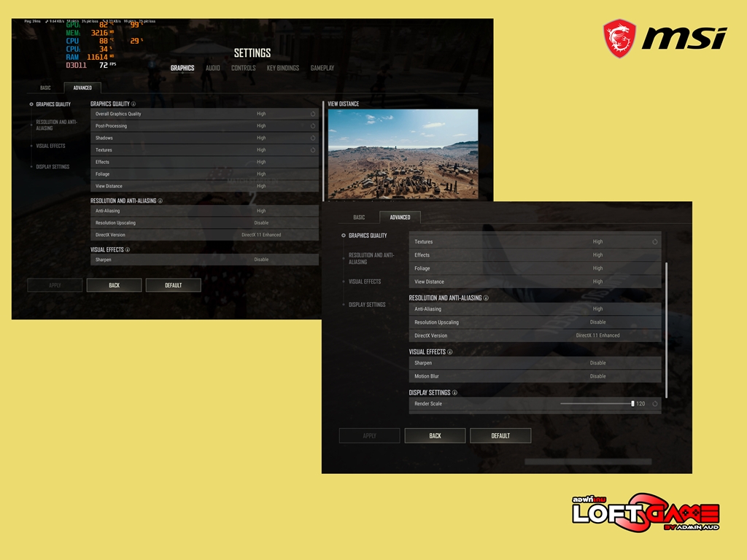The height and width of the screenshot is (560, 747).
Task: Switch to the AUDIO settings tab
Action: pyautogui.click(x=212, y=68)
